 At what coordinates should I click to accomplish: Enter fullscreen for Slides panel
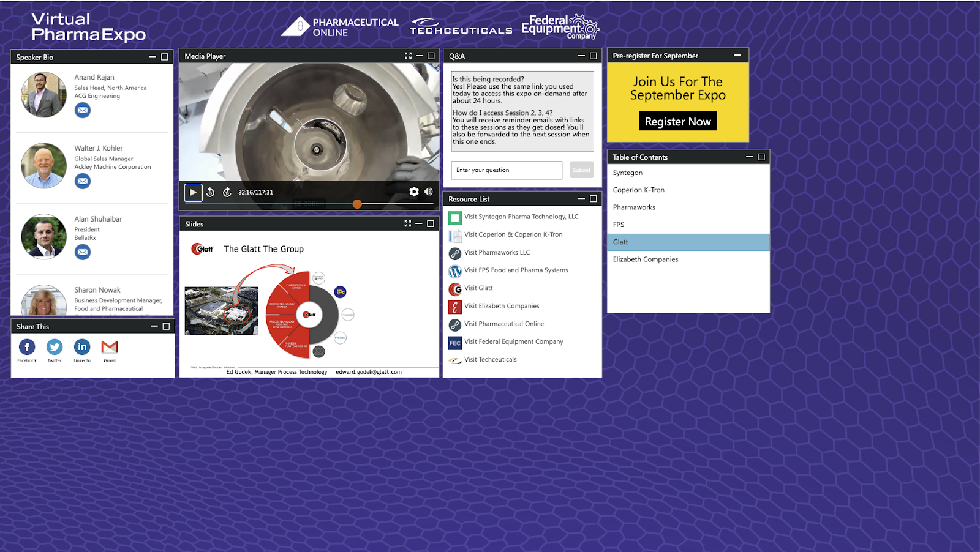click(x=408, y=223)
